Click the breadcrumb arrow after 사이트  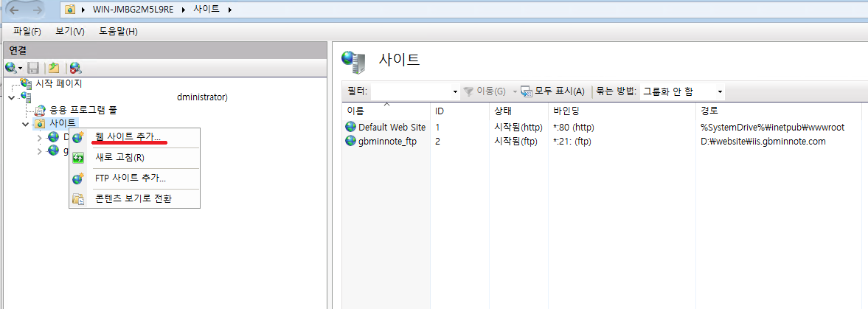(x=230, y=10)
